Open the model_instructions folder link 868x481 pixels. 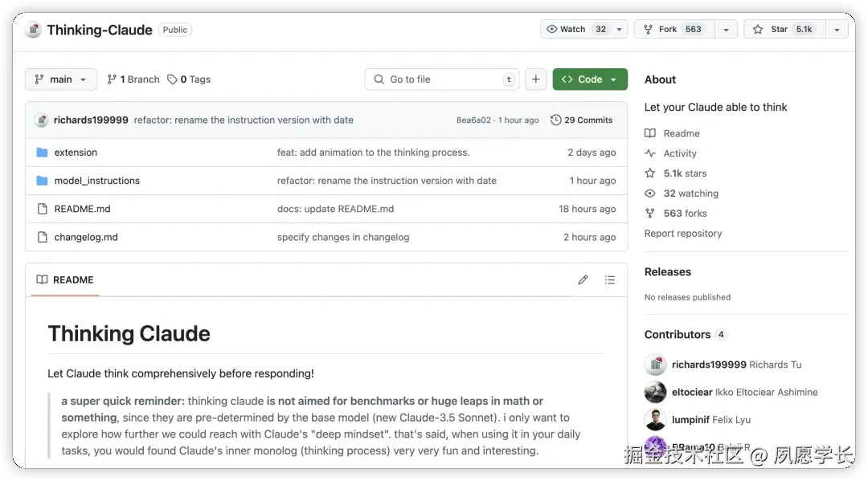(97, 181)
